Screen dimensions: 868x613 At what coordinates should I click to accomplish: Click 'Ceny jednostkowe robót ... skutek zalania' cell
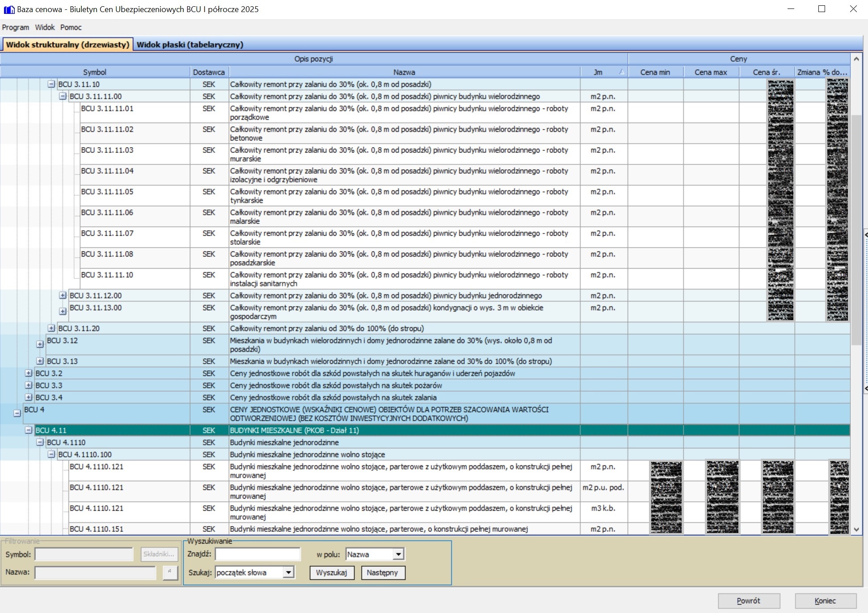tap(405, 397)
